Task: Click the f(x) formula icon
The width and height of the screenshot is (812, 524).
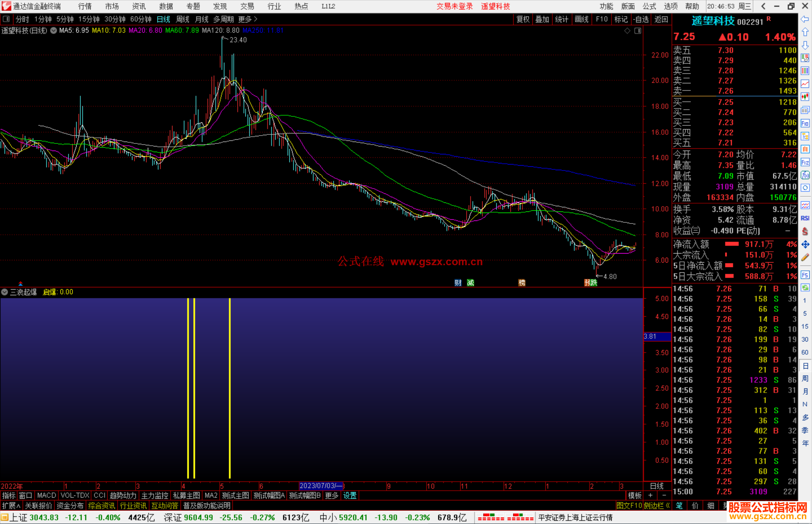Action: coord(805,175)
